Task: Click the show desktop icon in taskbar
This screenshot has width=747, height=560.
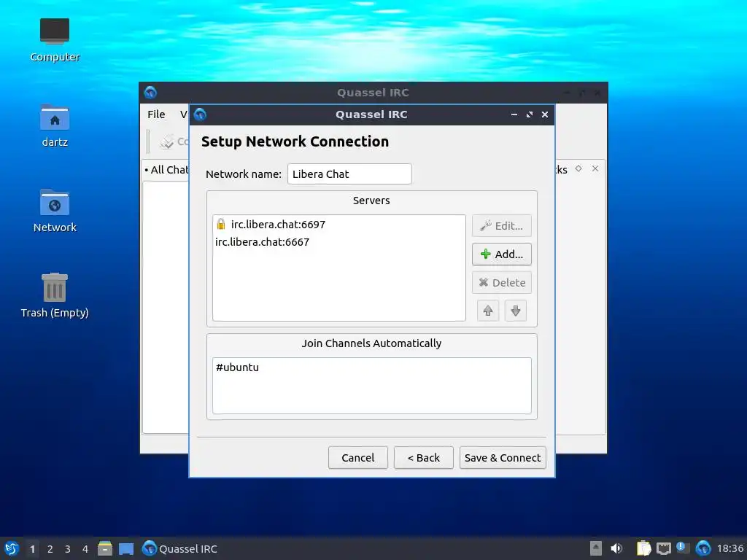Action: click(126, 548)
